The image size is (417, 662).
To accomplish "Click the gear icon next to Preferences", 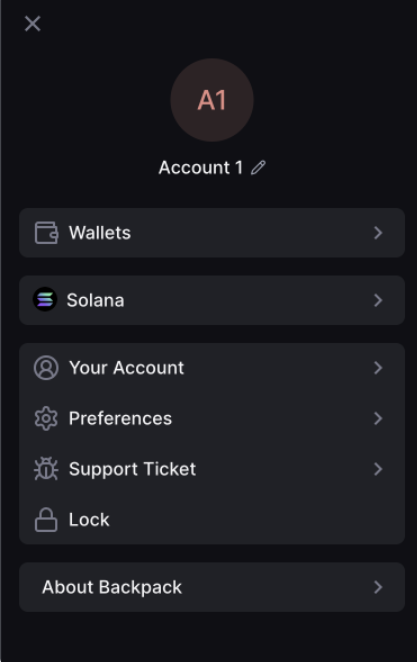I will tap(46, 418).
